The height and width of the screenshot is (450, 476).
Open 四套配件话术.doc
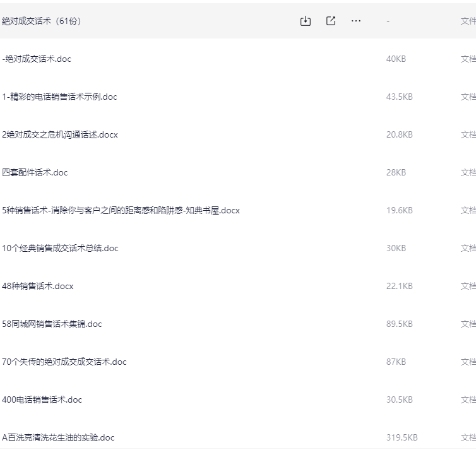35,172
